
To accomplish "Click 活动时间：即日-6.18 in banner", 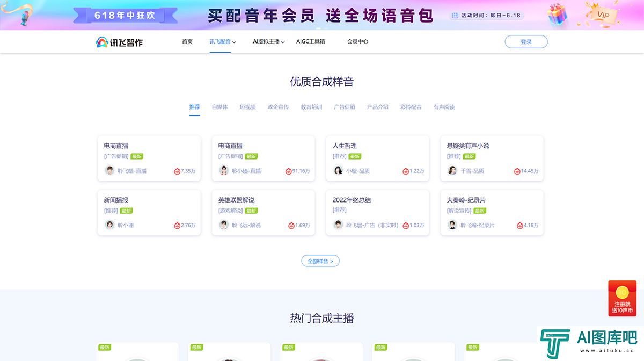I will click(486, 16).
